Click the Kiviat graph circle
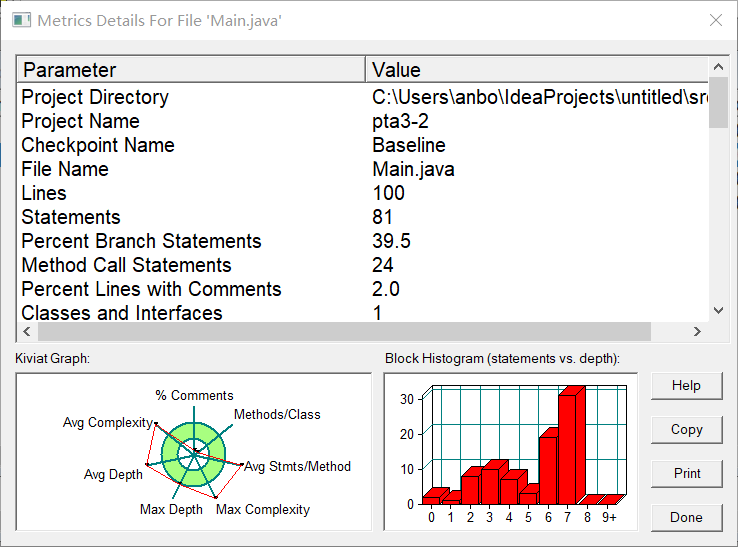The height and width of the screenshot is (547, 738). (193, 454)
